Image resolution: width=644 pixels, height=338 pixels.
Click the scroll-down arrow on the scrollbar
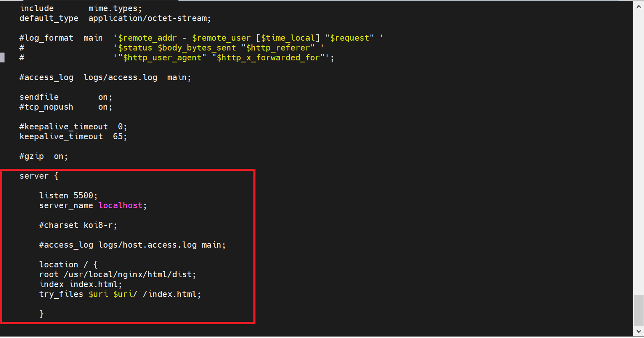(639, 331)
